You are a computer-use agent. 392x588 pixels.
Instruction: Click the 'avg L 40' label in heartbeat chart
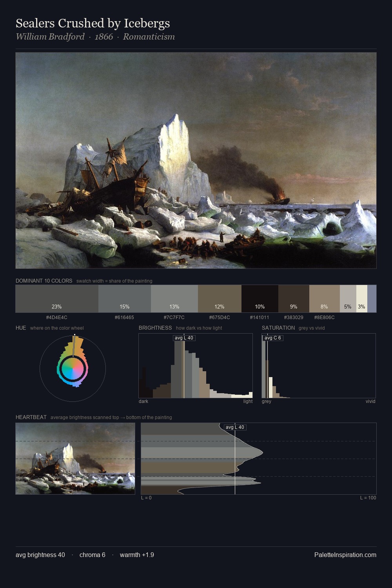[235, 427]
